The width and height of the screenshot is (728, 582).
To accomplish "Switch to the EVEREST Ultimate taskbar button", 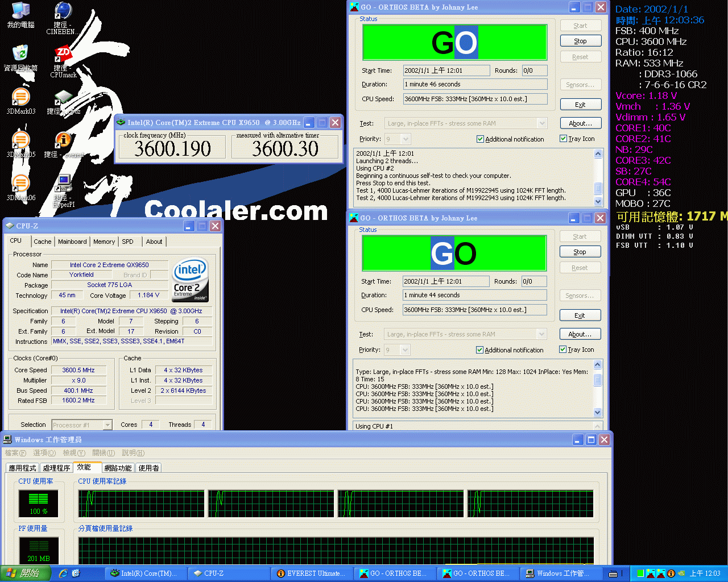I will (312, 573).
